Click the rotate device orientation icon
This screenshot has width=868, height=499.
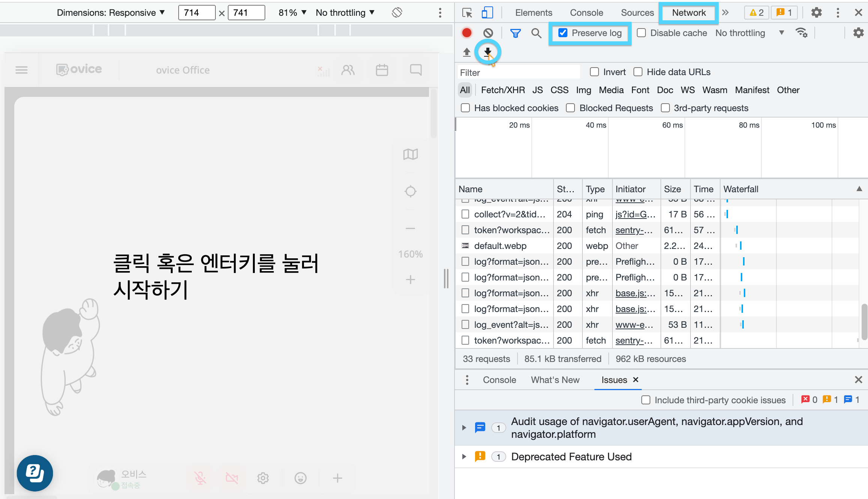tap(397, 13)
